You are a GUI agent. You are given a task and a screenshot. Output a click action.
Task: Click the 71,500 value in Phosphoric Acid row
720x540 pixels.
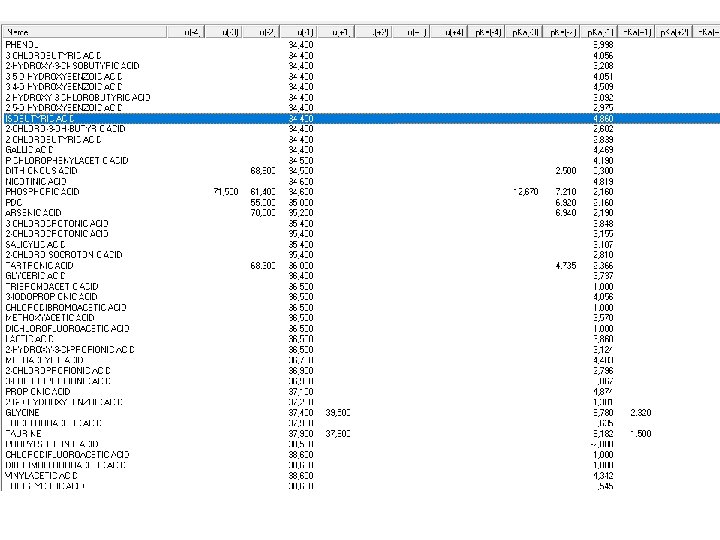click(x=226, y=192)
